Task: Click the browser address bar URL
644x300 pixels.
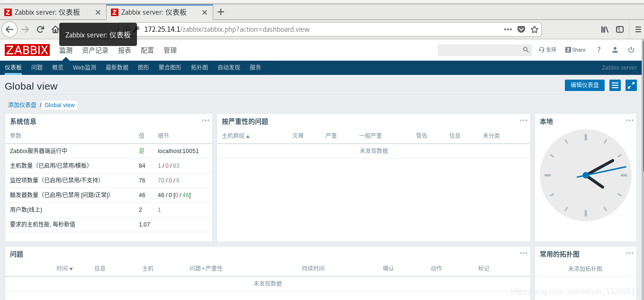Action: (227, 29)
